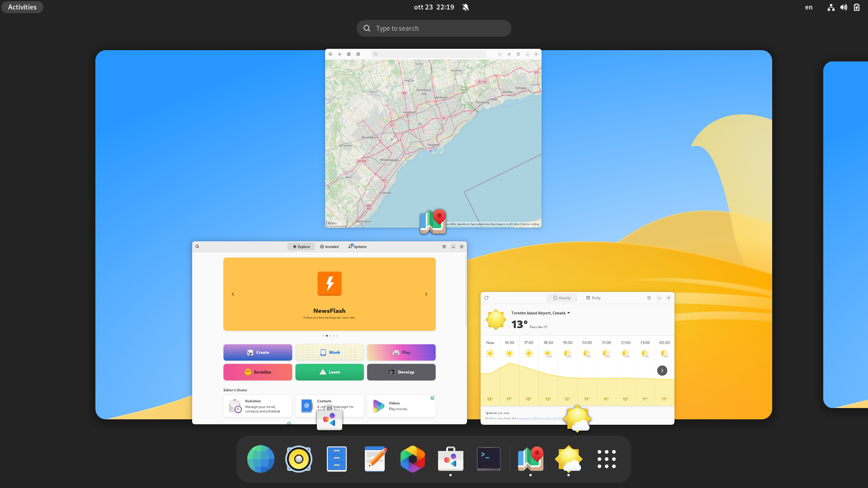868x488 pixels.
Task: Click the battery status icon
Action: pyautogui.click(x=857, y=7)
